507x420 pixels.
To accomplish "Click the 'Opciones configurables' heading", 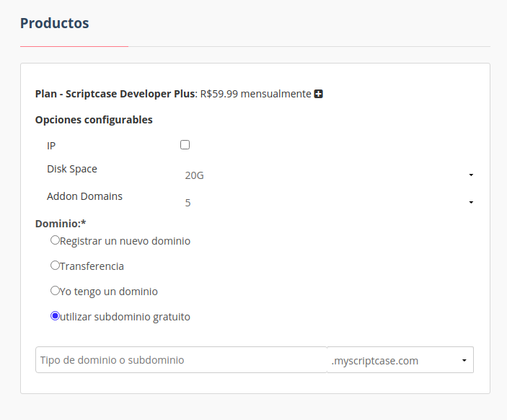I will (94, 120).
